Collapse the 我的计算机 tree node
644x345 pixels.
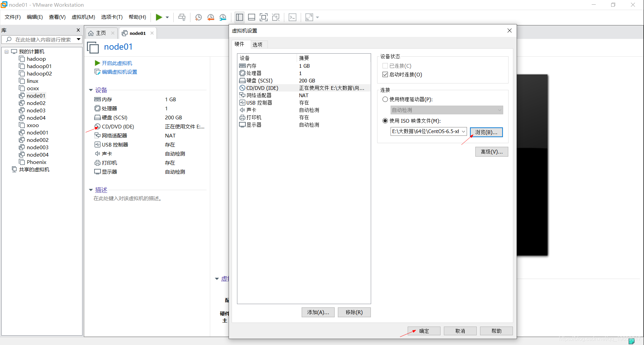pos(6,52)
